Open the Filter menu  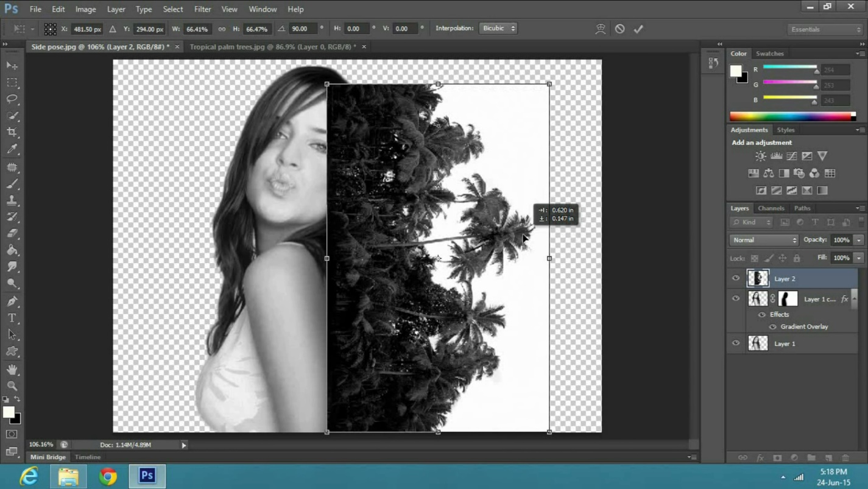point(202,9)
